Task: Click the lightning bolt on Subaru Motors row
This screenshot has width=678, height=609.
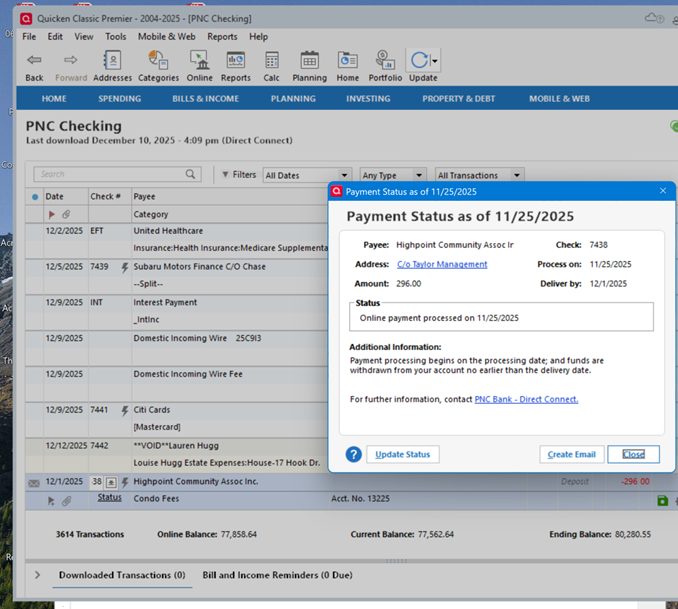Action: coord(125,267)
